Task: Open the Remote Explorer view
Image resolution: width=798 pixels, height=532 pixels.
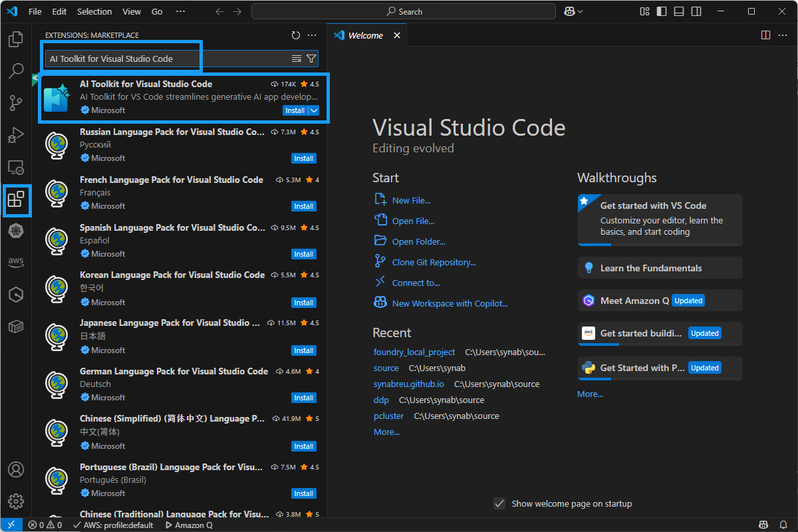Action: [16, 167]
